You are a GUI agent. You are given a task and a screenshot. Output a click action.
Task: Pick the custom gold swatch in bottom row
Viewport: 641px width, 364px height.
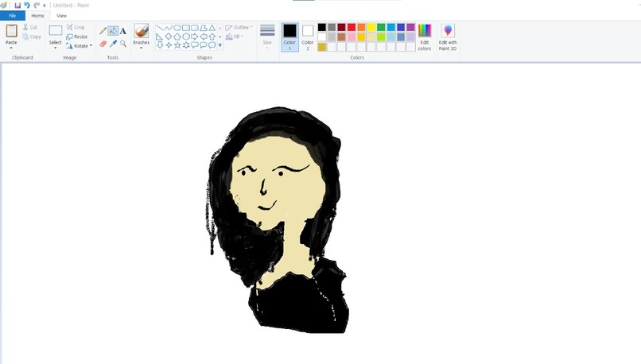point(322,47)
